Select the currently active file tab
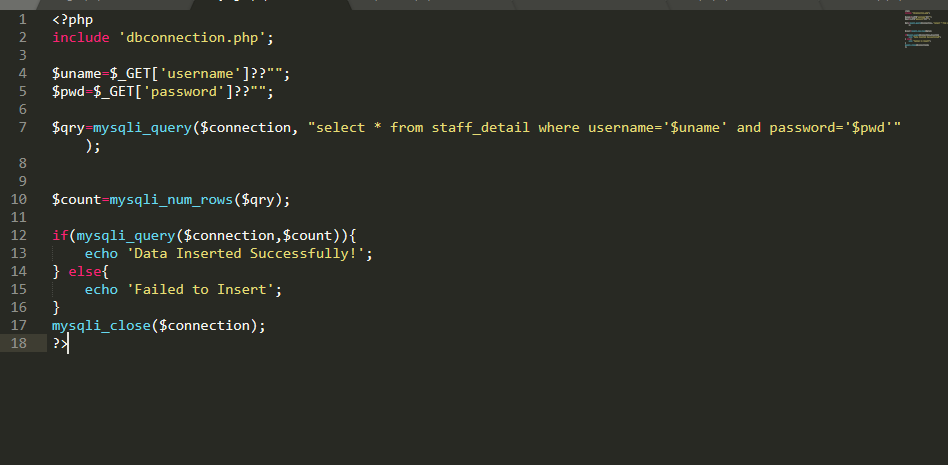 point(271,4)
